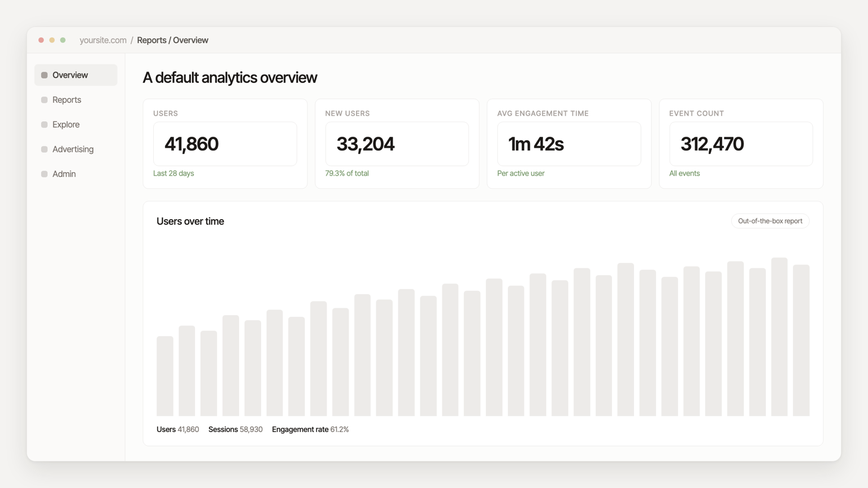Click the Reports / Overview breadcrumb
The width and height of the screenshot is (868, 488).
(172, 40)
